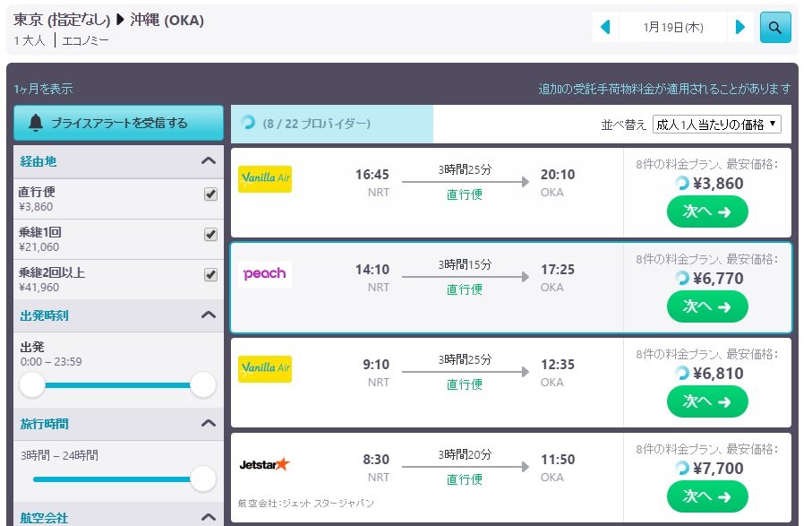Toggle the 乗継1回 one-stop checkbox

pos(210,234)
